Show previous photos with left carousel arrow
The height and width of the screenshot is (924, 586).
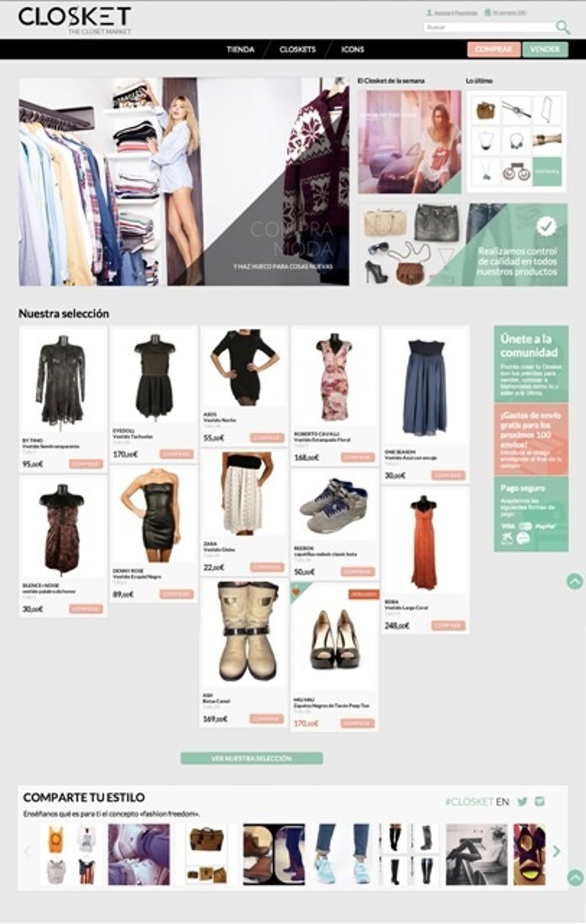point(28,851)
